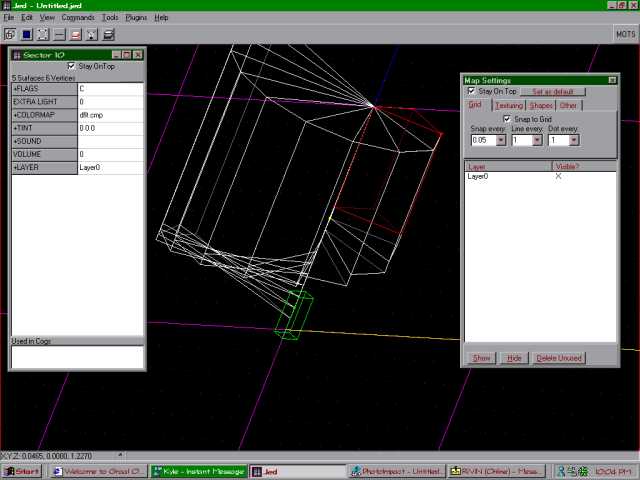Uncheck Stay On Top in Map Settings

(471, 91)
